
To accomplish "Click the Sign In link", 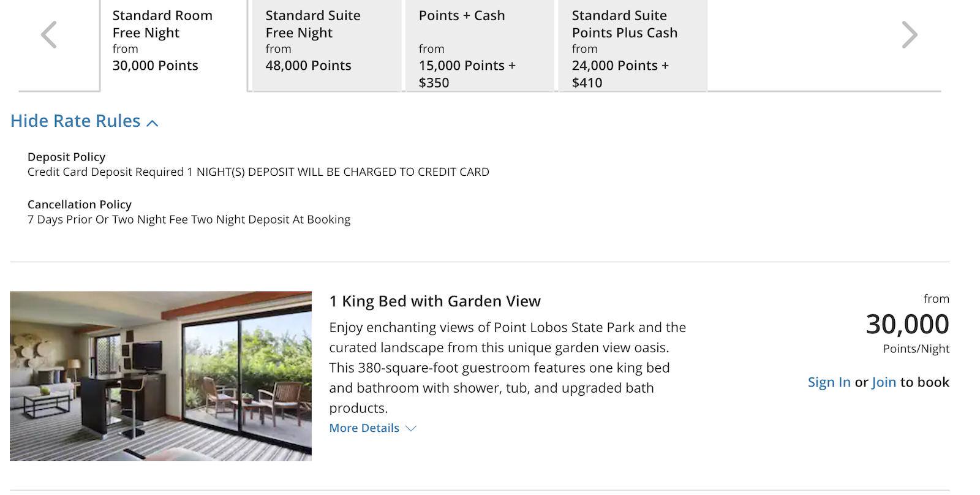I will [x=829, y=382].
